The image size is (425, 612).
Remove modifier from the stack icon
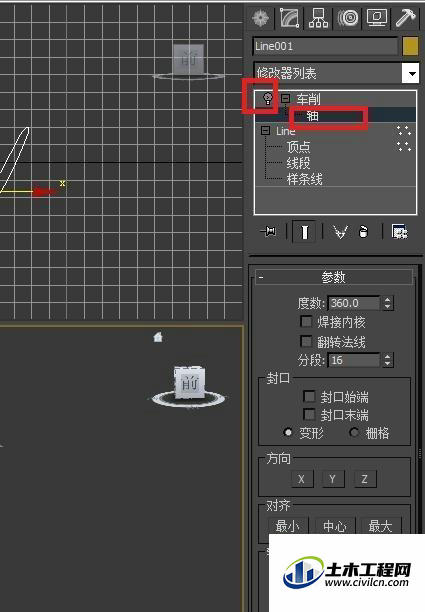tap(363, 232)
